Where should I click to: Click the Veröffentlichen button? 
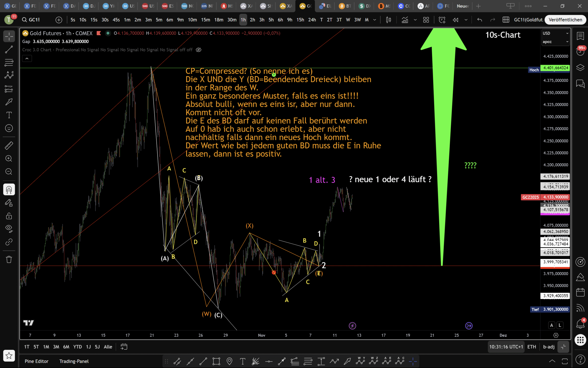(565, 20)
